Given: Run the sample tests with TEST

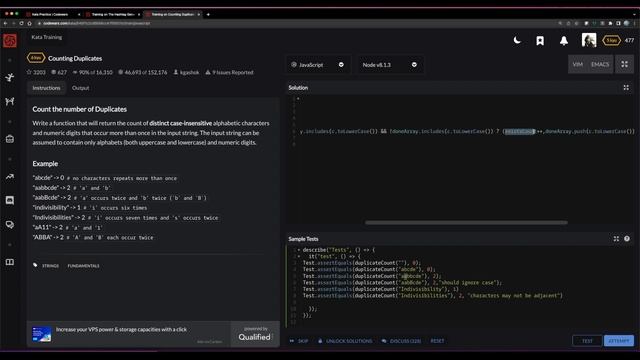Looking at the screenshot, I should tap(587, 341).
